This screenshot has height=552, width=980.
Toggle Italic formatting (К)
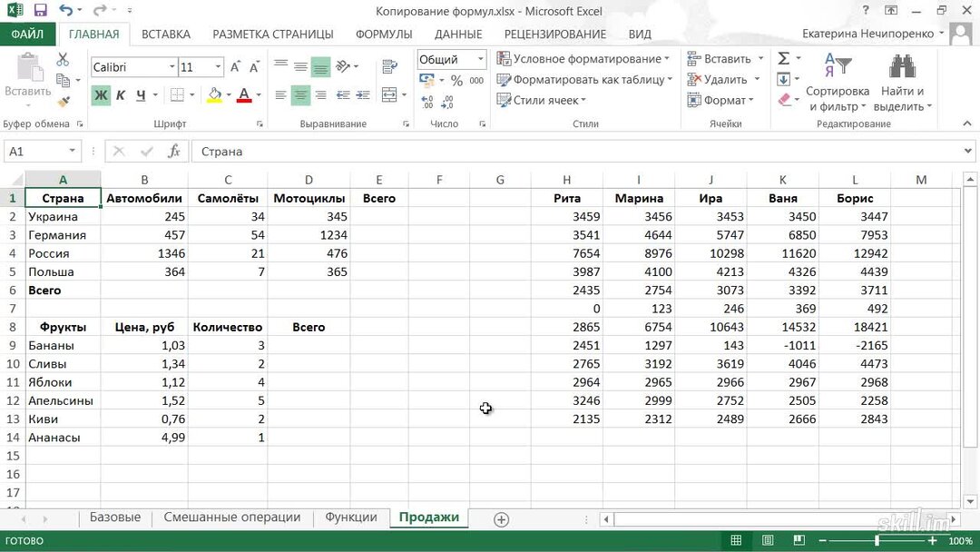tap(121, 95)
